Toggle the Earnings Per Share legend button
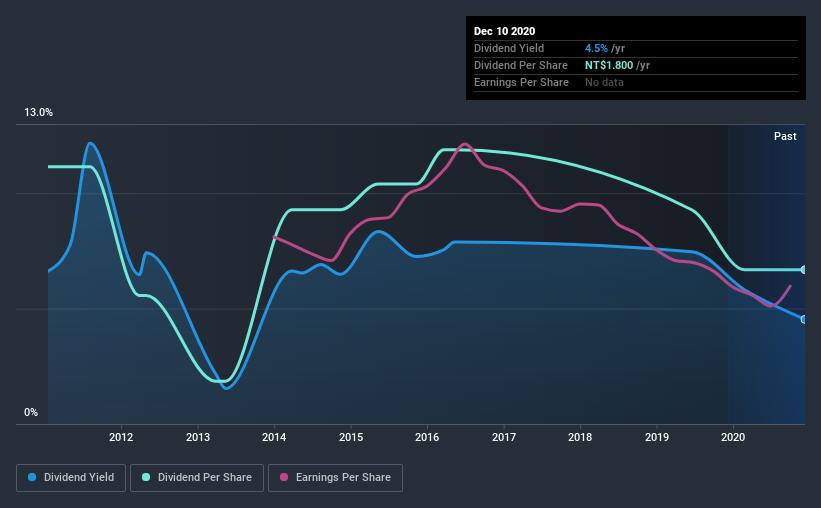The width and height of the screenshot is (821, 508). [x=335, y=478]
